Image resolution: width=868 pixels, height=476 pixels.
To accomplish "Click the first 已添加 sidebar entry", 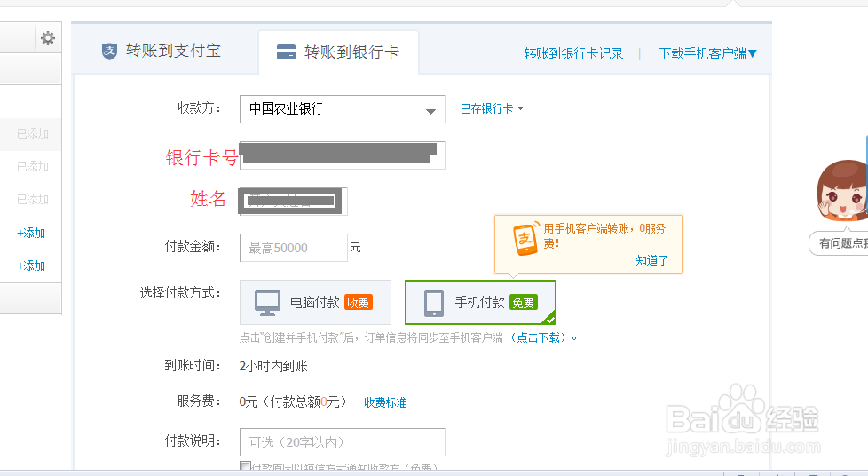I will (33, 133).
